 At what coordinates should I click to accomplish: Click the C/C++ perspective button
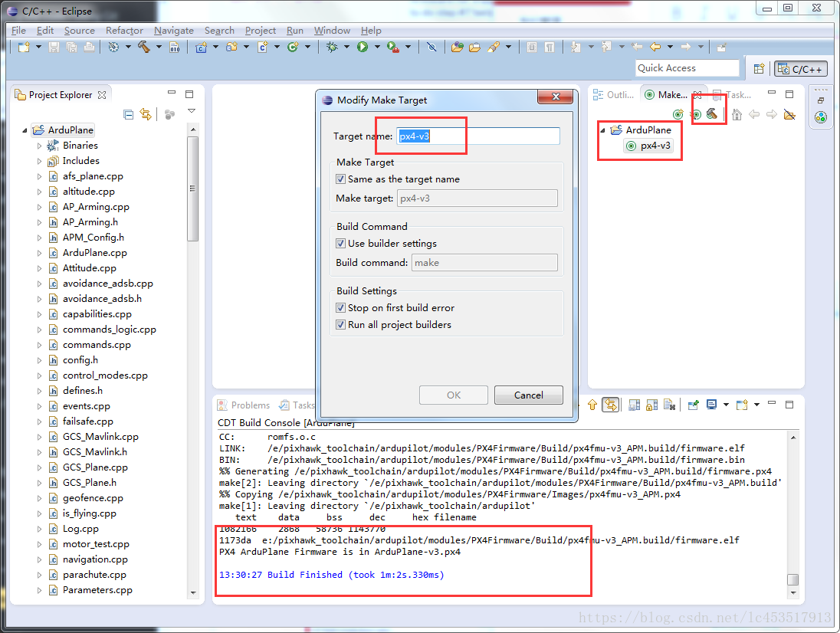801,69
